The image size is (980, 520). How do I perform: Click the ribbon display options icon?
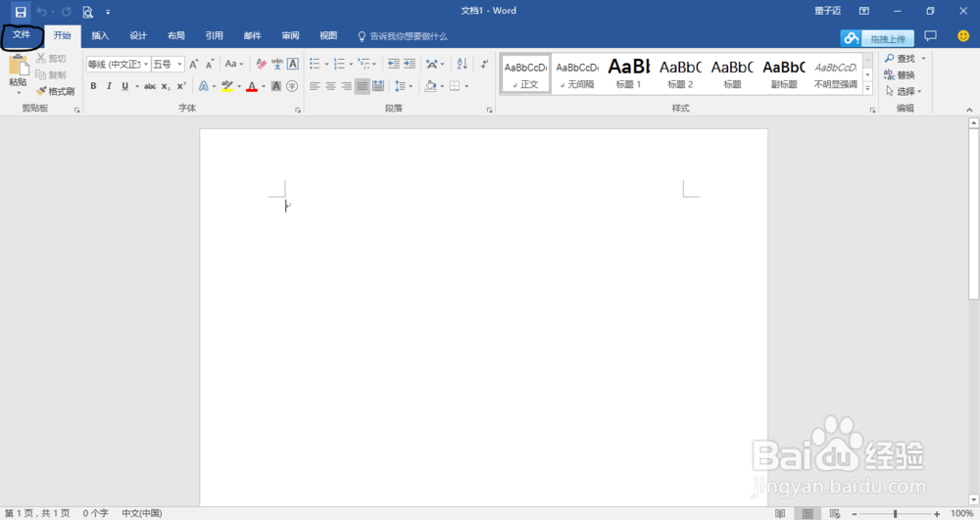tap(864, 11)
